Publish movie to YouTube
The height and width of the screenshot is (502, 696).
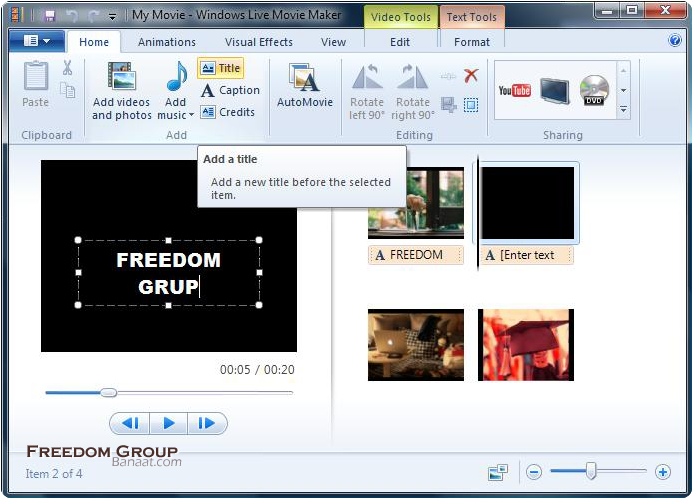pyautogui.click(x=514, y=91)
